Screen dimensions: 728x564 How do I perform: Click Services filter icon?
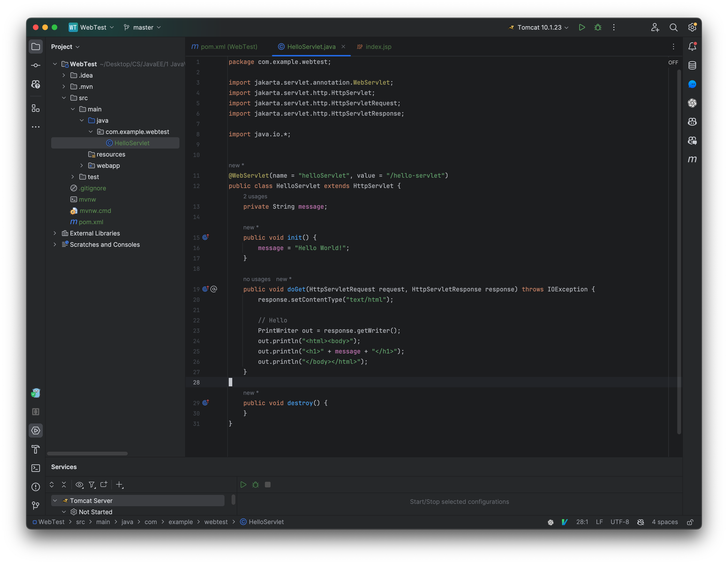tap(92, 485)
